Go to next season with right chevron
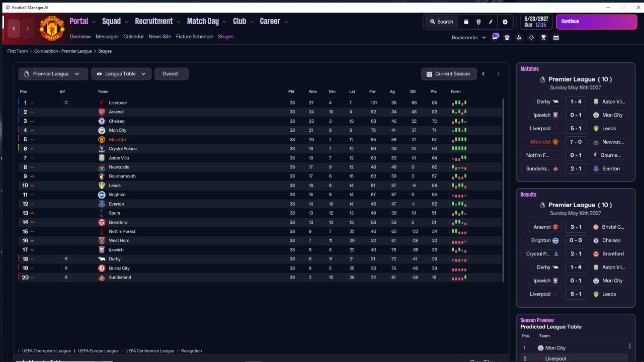 [x=498, y=74]
